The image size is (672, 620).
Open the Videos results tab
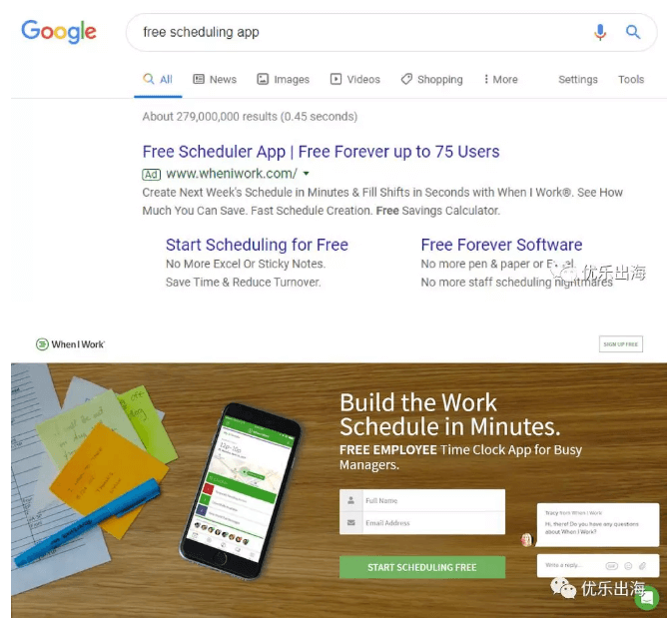pyautogui.click(x=354, y=79)
